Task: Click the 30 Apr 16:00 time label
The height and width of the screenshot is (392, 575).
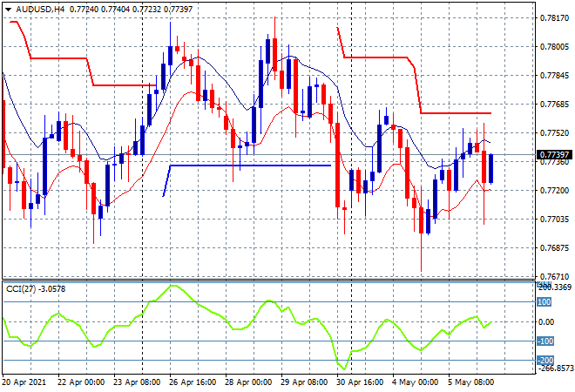Action: pyautogui.click(x=360, y=382)
